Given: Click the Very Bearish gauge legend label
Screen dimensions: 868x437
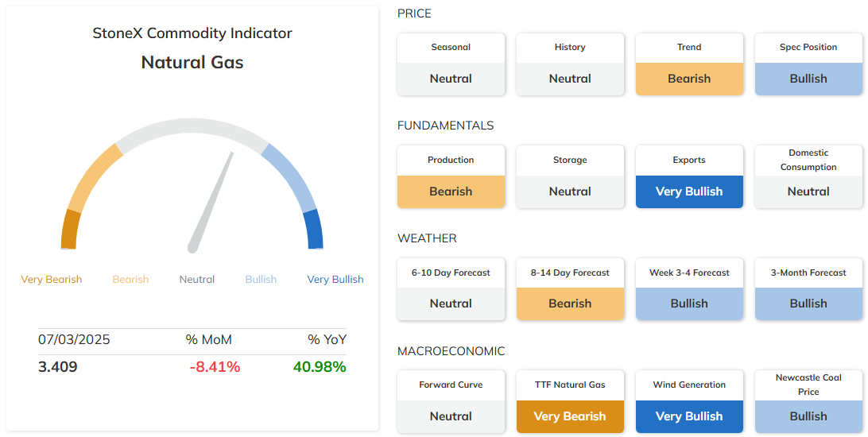Looking at the screenshot, I should pyautogui.click(x=52, y=280).
